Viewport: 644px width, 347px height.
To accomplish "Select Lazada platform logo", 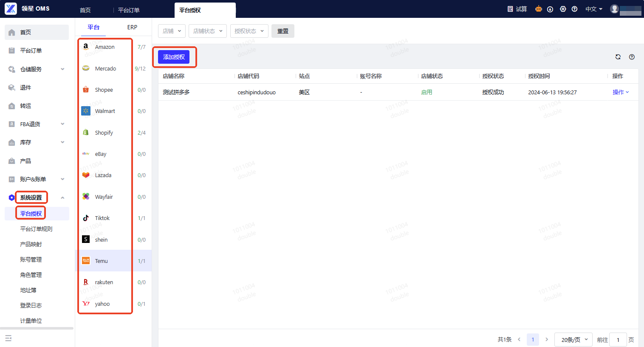I will 86,175.
